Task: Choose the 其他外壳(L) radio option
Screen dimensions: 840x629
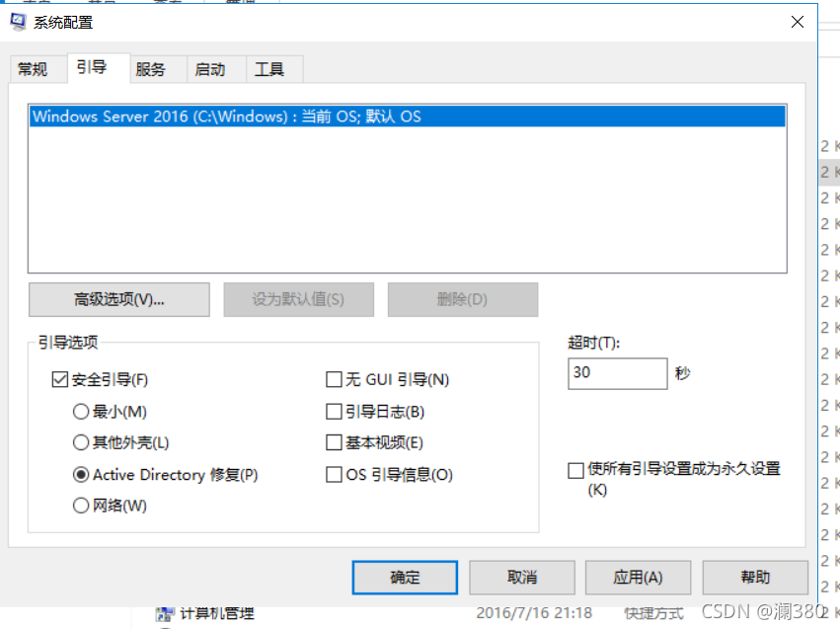Action: 81,442
